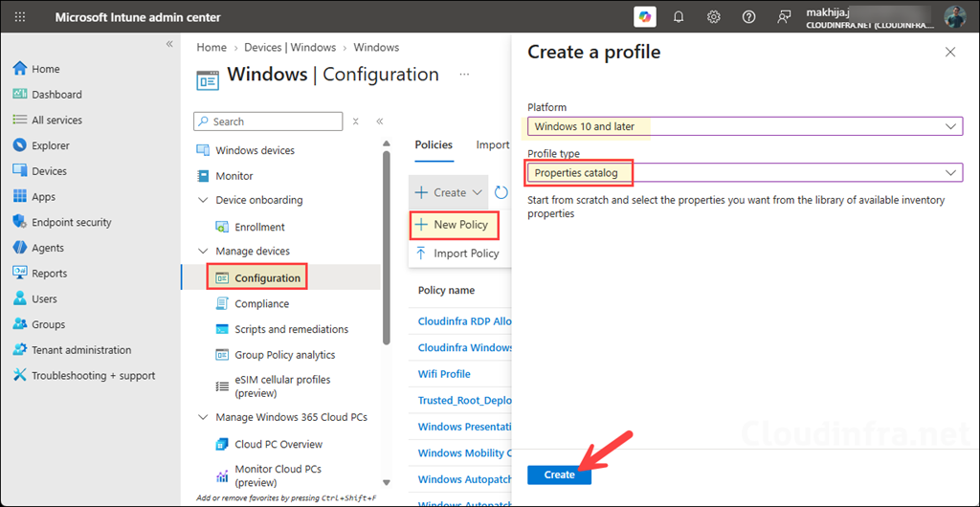Sort by Policy name column header
This screenshot has height=507, width=980.
[x=446, y=291]
